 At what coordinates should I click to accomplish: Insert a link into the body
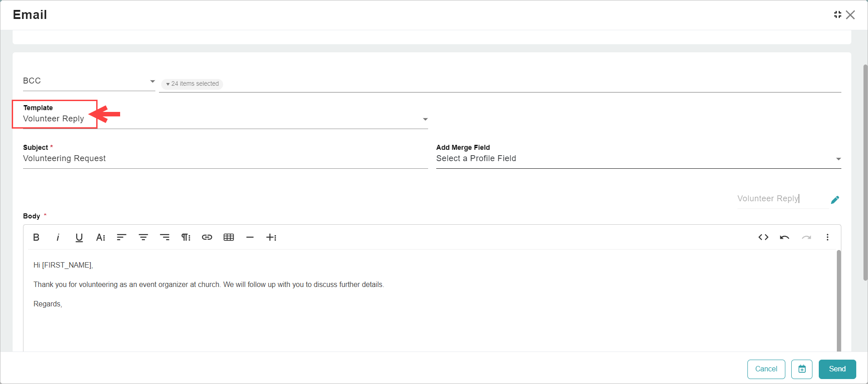pyautogui.click(x=207, y=237)
